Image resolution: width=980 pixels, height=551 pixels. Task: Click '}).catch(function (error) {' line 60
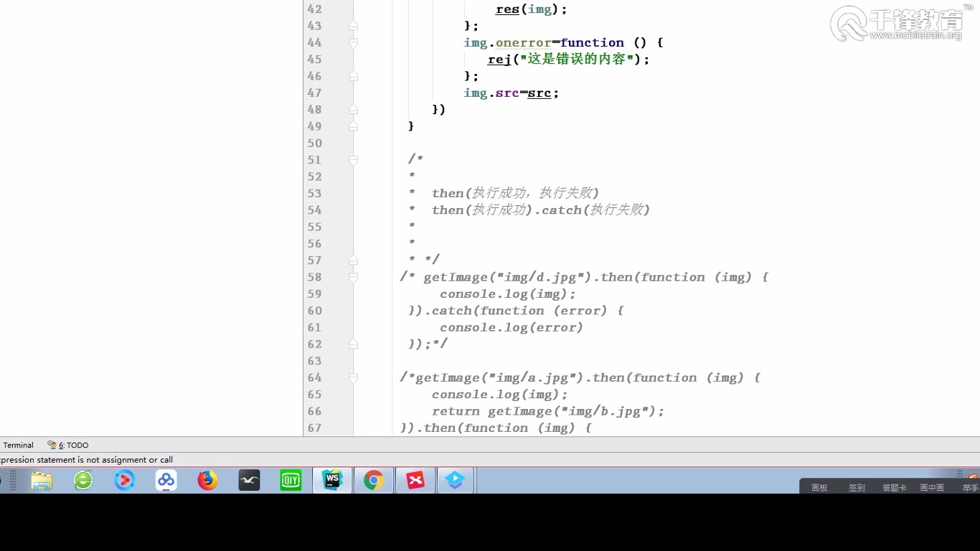click(x=516, y=311)
